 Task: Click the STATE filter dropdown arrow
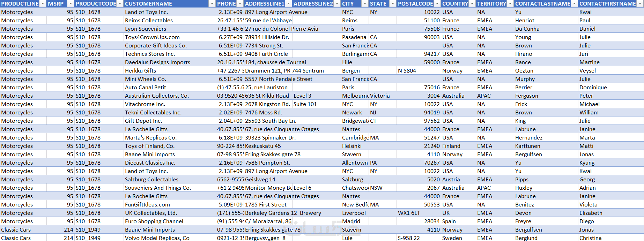[x=393, y=3]
